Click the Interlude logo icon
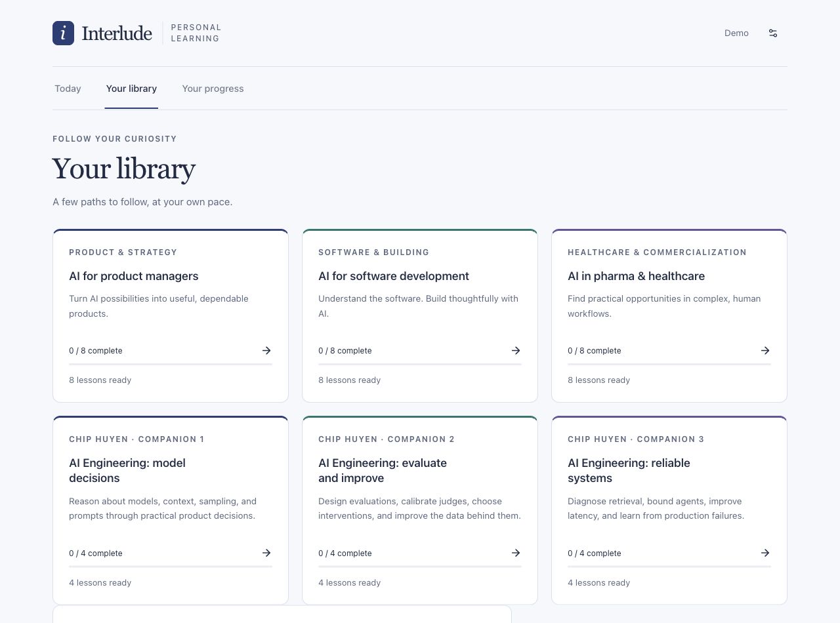The height and width of the screenshot is (623, 840). point(63,33)
